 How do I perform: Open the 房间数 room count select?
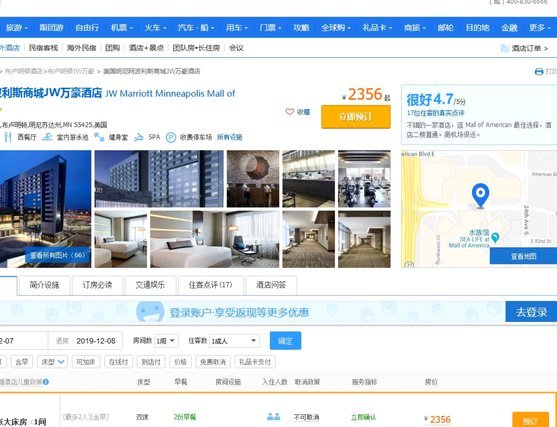pos(166,341)
